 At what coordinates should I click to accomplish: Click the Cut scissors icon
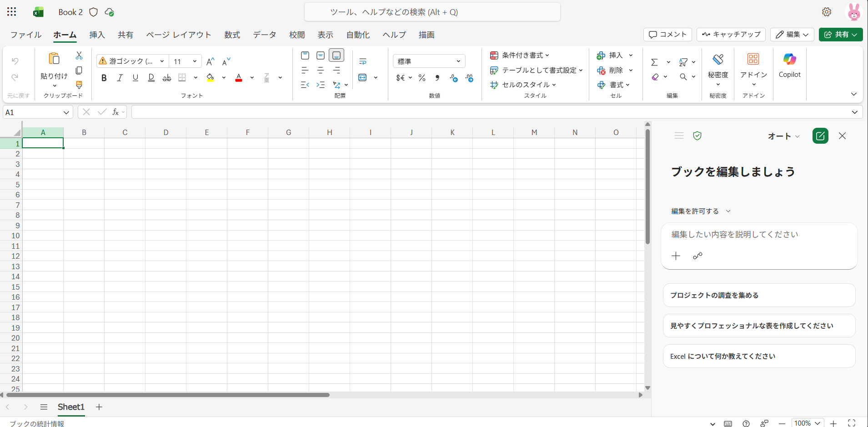[x=79, y=55]
